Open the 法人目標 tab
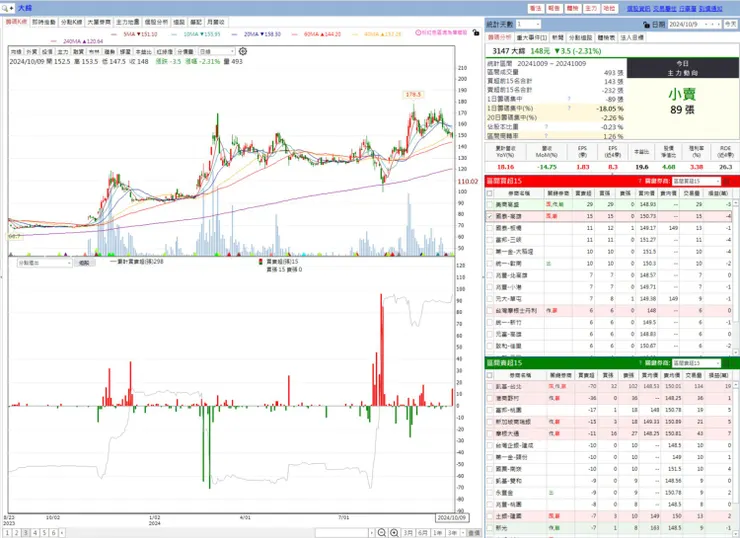The height and width of the screenshot is (538, 740). tap(631, 37)
